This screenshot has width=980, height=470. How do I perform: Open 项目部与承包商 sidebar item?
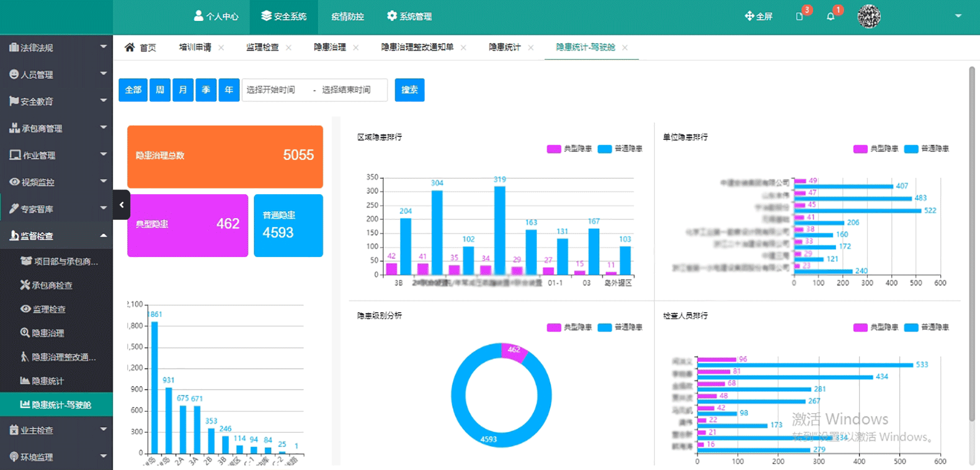click(56, 262)
